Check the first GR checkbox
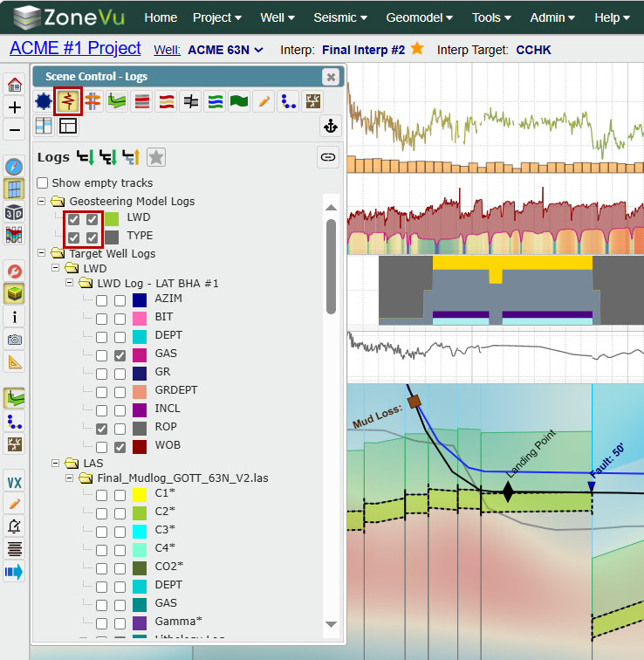Viewport: 644px width, 660px height. (101, 374)
